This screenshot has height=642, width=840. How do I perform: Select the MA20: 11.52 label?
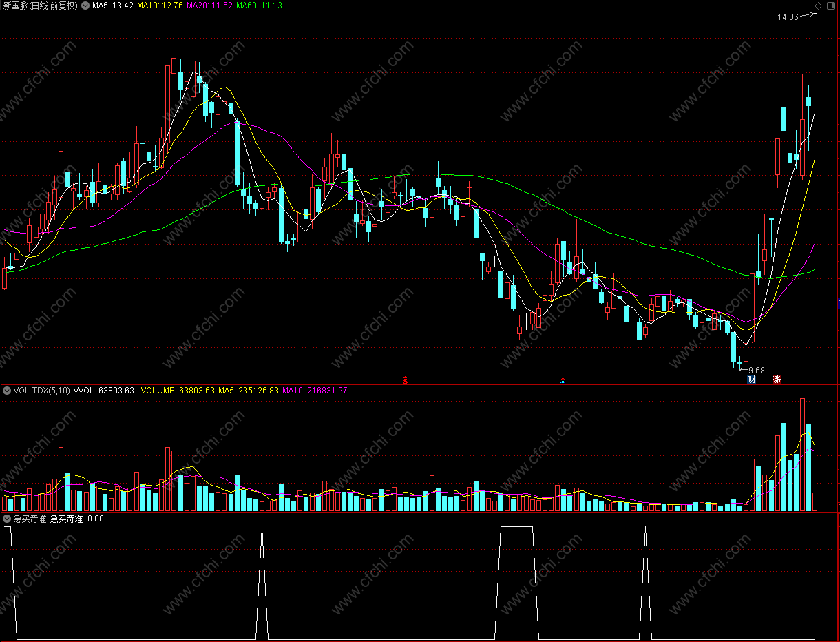coord(209,6)
